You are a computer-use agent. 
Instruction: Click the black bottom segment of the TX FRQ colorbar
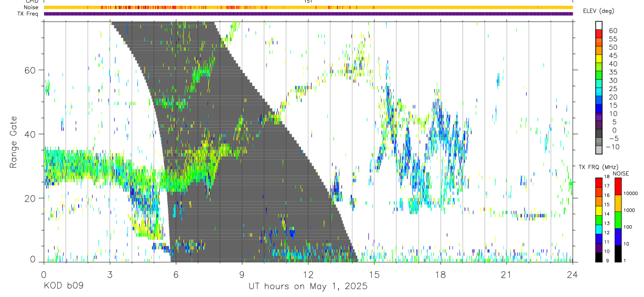tap(599, 257)
